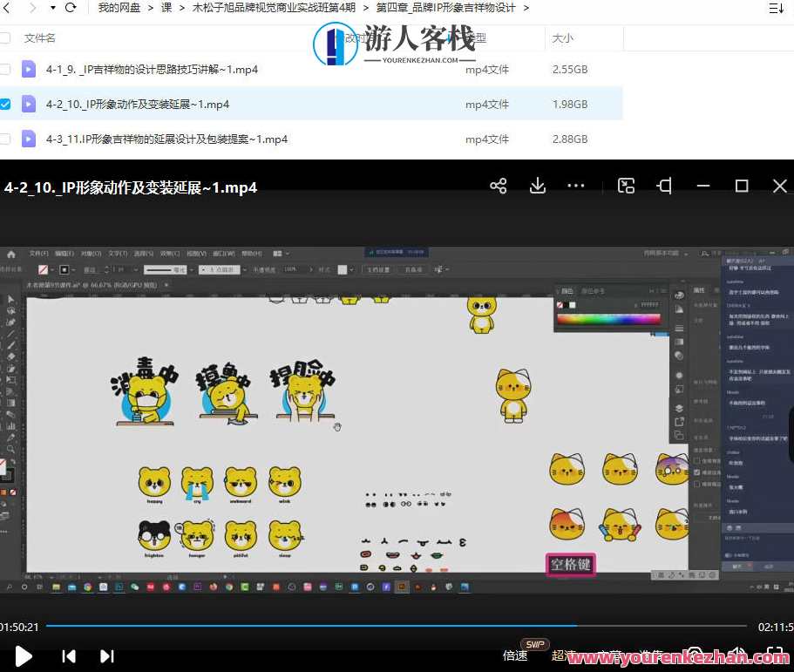Image resolution: width=794 pixels, height=672 pixels.
Task: Enter picture-in-picture mini window mode
Action: 626,186
